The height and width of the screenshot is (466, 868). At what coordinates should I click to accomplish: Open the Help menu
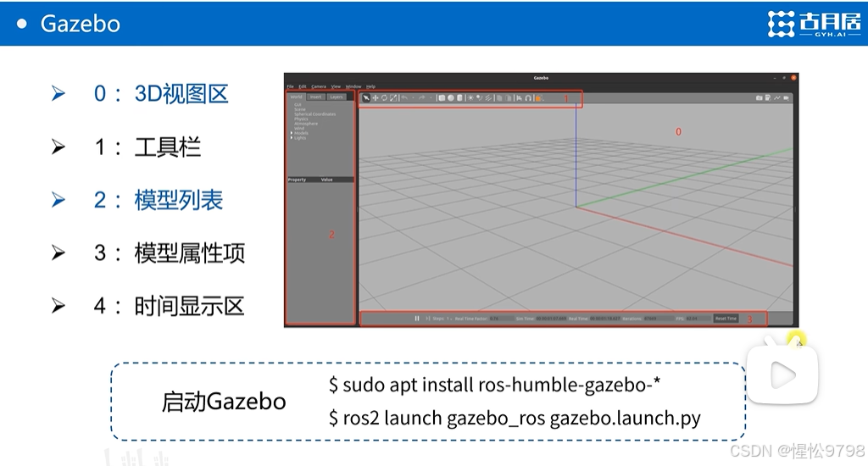(370, 86)
